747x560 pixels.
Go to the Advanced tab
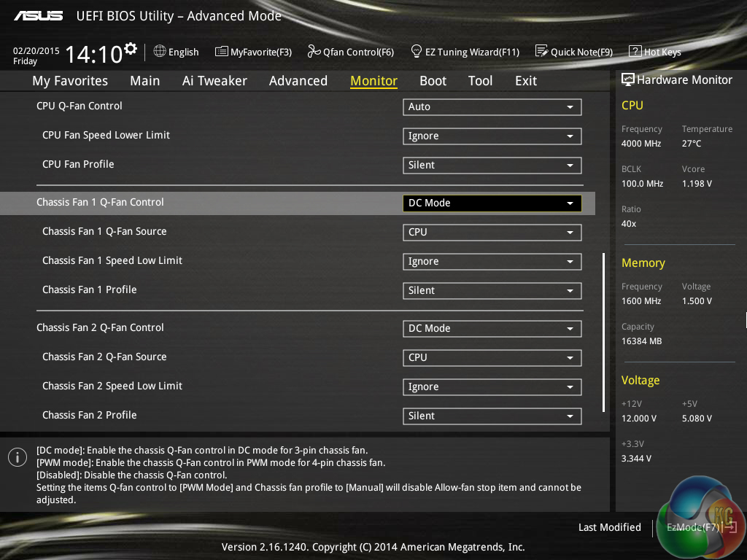point(298,81)
